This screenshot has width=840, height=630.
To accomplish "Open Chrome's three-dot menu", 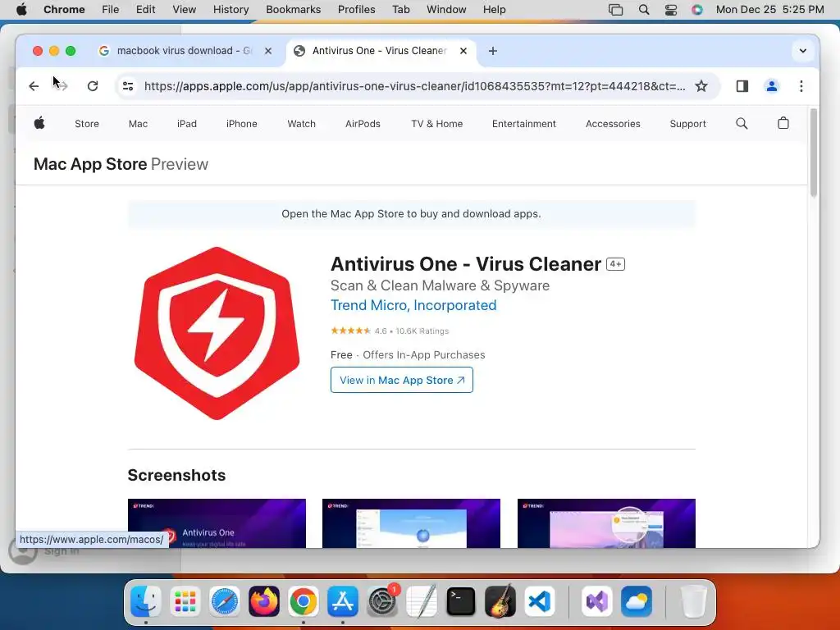I will (801, 86).
